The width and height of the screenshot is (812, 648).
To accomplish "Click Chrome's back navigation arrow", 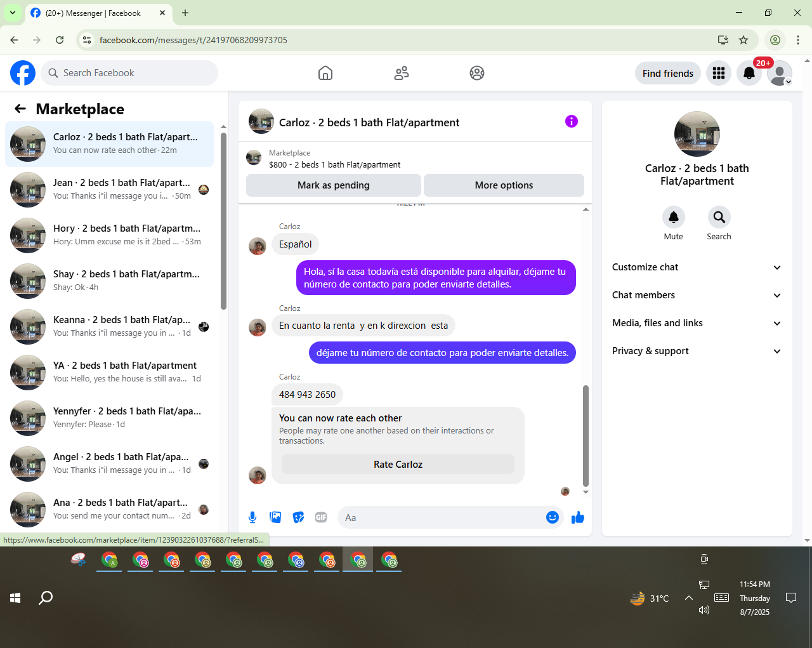I will tap(14, 40).
